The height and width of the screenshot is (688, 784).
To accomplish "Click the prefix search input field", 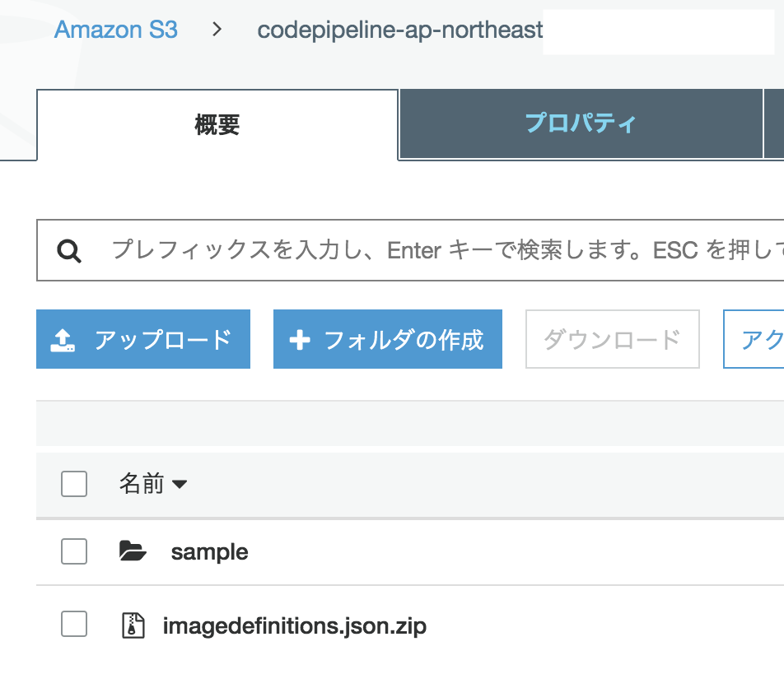I will [329, 250].
